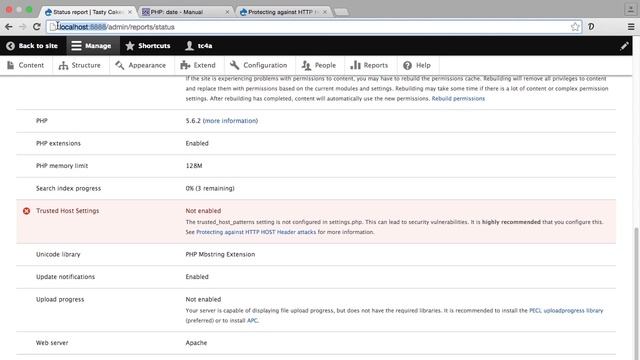Click the Trusted Host Settings error icon
The height and width of the screenshot is (360, 640).
(27, 211)
